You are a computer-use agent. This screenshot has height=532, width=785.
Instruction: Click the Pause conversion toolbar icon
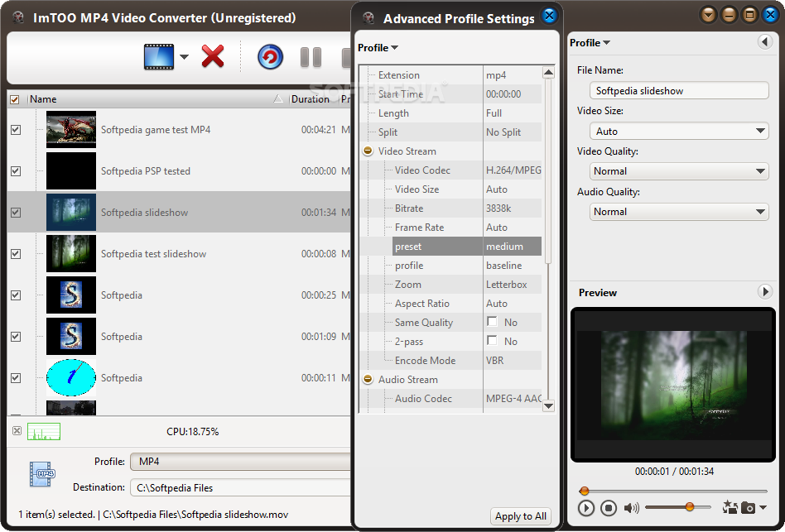coord(311,57)
